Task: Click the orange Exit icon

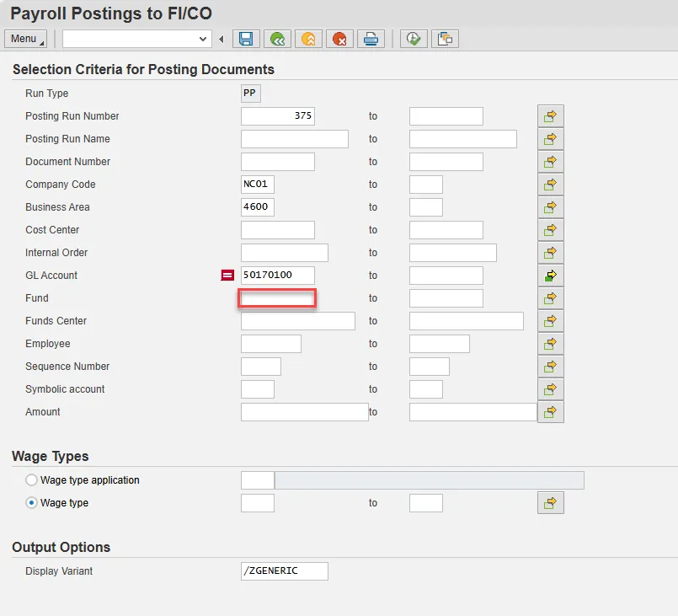Action: 308,39
